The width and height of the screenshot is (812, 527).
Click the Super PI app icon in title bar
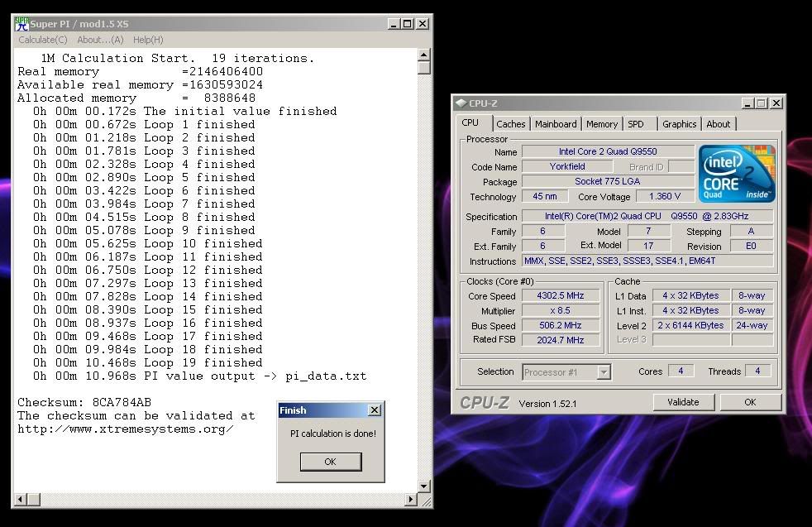tap(21, 24)
